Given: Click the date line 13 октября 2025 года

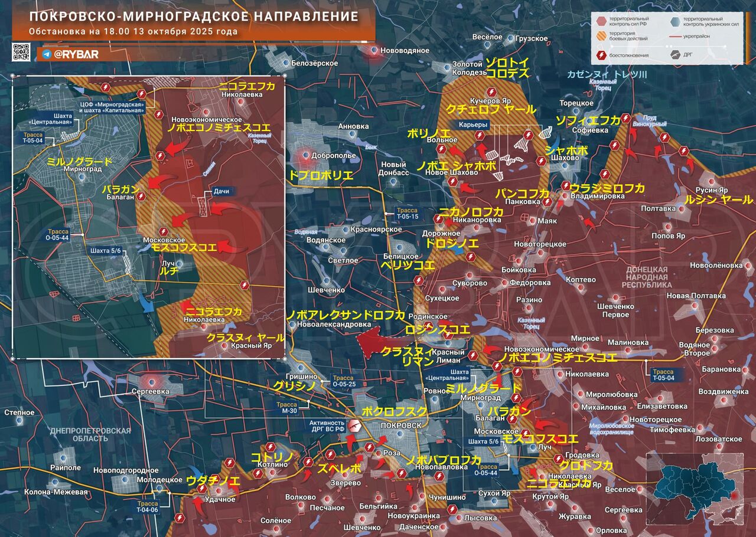Looking at the screenshot, I should pos(133,31).
